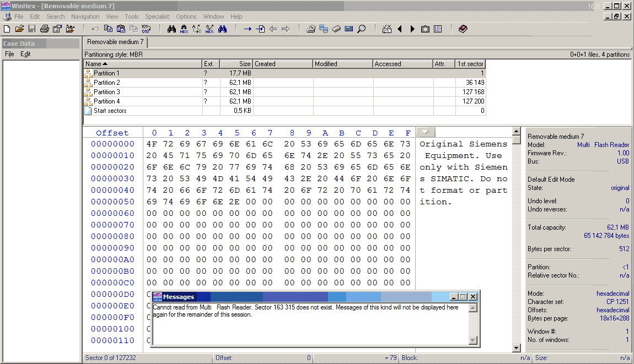The height and width of the screenshot is (364, 634).
Task: Click the Print icon in toolbar
Action: point(45,29)
